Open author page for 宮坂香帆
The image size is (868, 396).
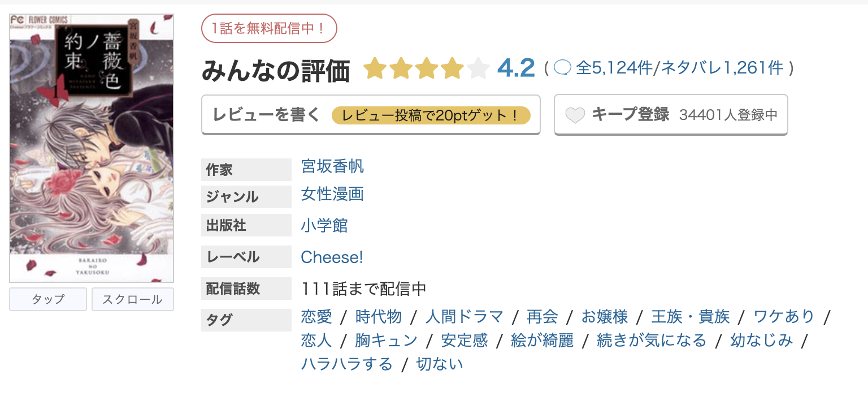tap(332, 166)
